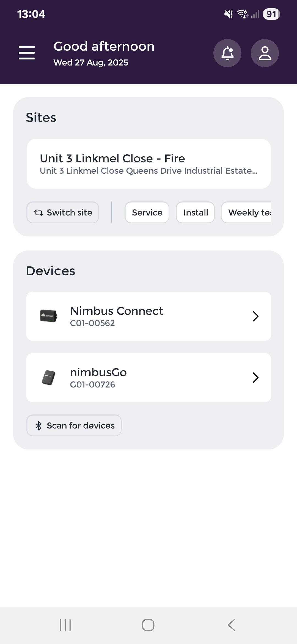The width and height of the screenshot is (297, 644).
Task: Open the hamburger menu
Action: tap(27, 53)
